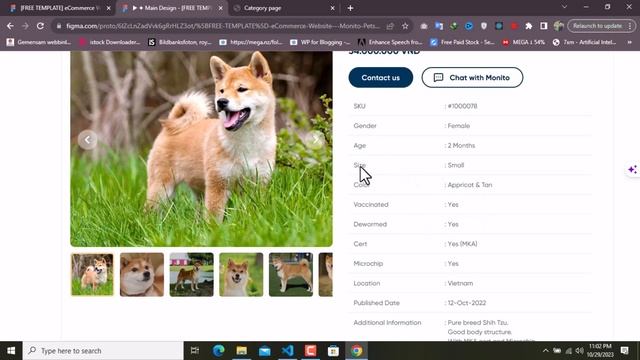The image size is (640, 360).
Task: Open Task View on the taskbar
Action: 195,351
